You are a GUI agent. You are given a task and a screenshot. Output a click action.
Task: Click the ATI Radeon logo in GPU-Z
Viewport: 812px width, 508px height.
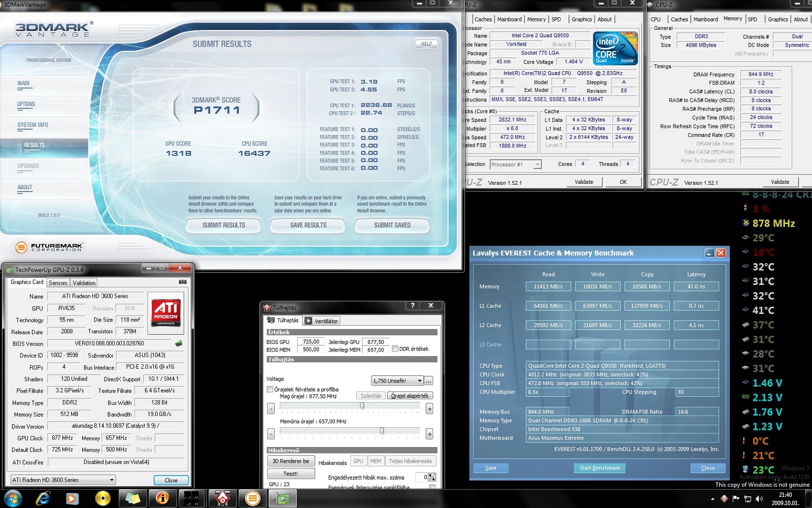(x=166, y=312)
